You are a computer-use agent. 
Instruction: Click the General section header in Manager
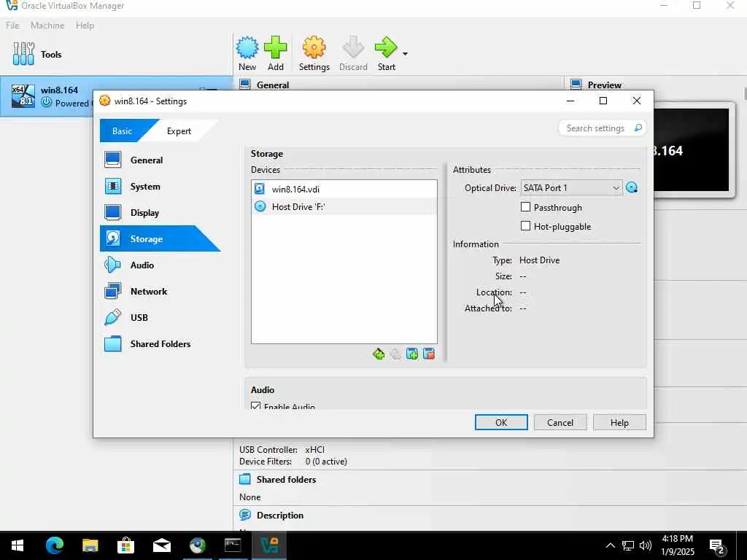tap(273, 85)
